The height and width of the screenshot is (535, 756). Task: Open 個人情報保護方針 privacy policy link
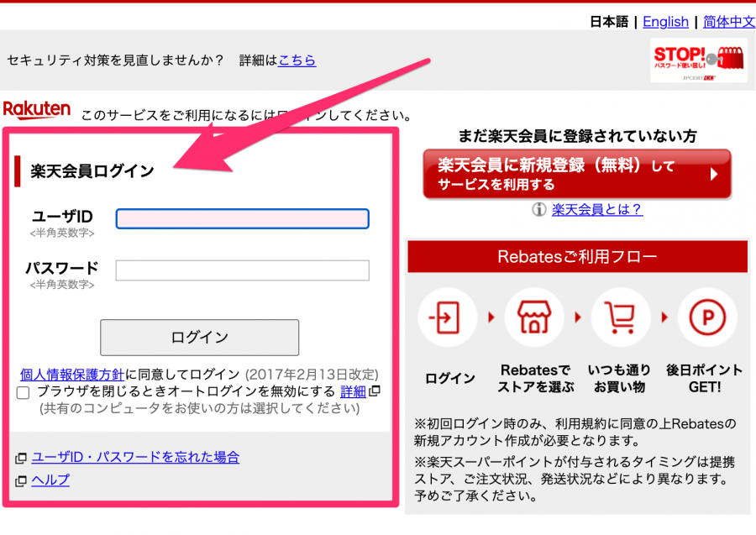click(72, 375)
